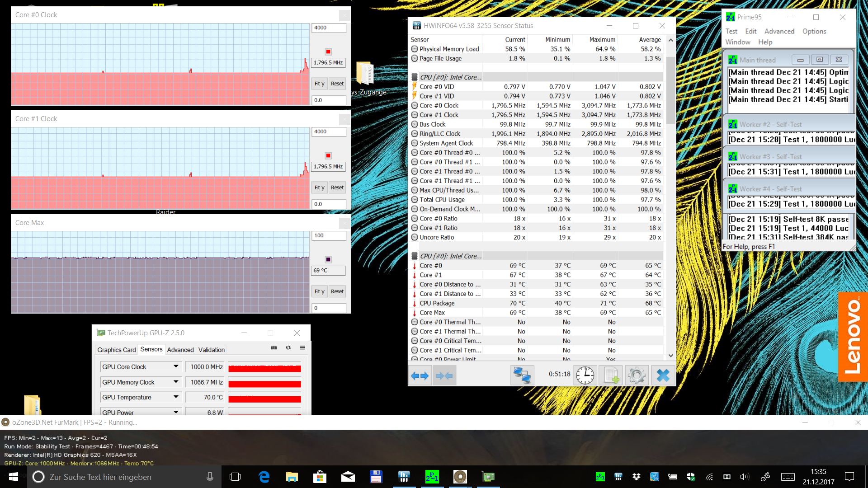Click purple color swatch in Core Max graph

coord(328,259)
